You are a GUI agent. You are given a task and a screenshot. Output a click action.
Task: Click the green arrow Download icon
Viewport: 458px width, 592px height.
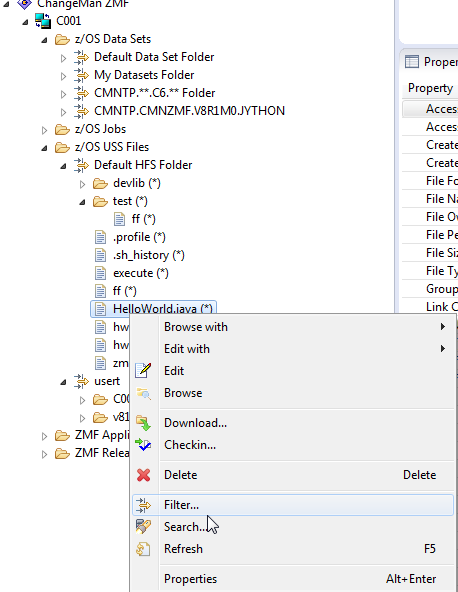tap(143, 423)
